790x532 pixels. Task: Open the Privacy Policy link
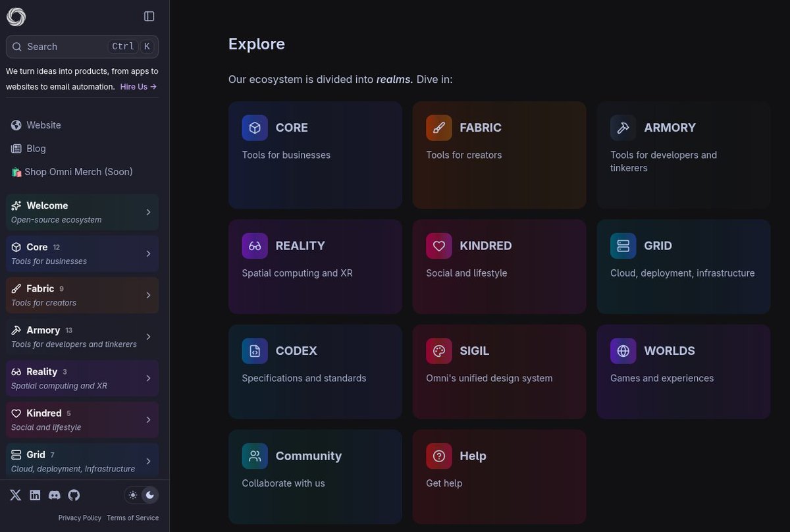(x=80, y=518)
